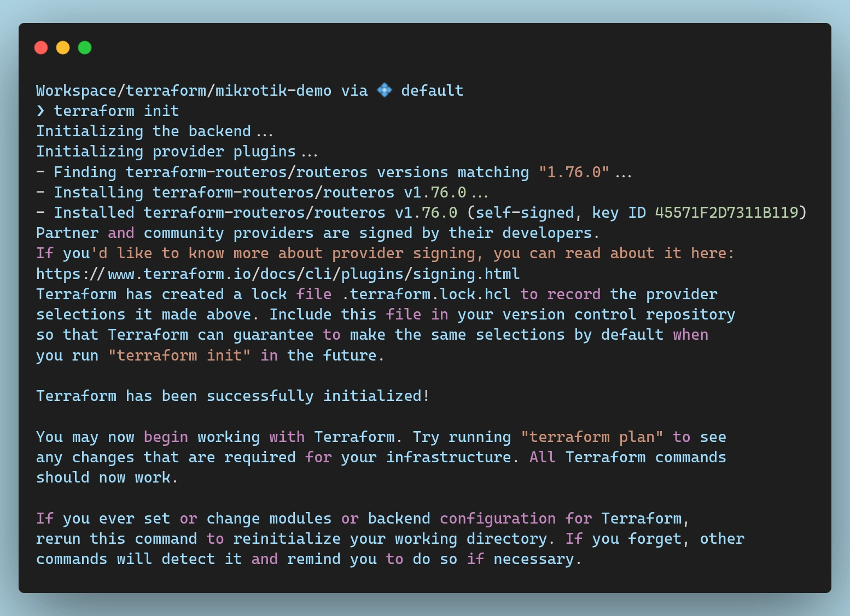Click the key ID 45571F2D7311B119
Image resolution: width=850 pixels, height=616 pixels.
tap(726, 212)
